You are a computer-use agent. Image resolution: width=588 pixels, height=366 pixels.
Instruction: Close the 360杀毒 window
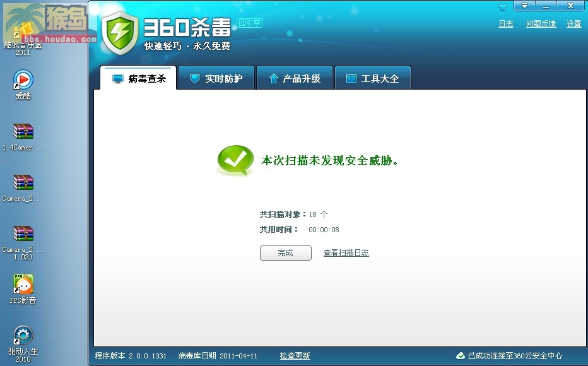[570, 6]
